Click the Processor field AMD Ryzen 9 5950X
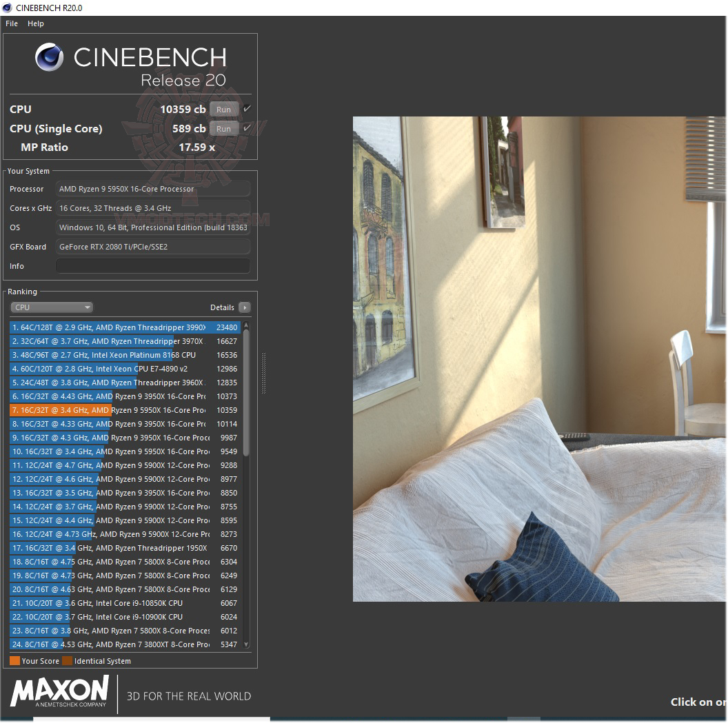 tap(153, 189)
